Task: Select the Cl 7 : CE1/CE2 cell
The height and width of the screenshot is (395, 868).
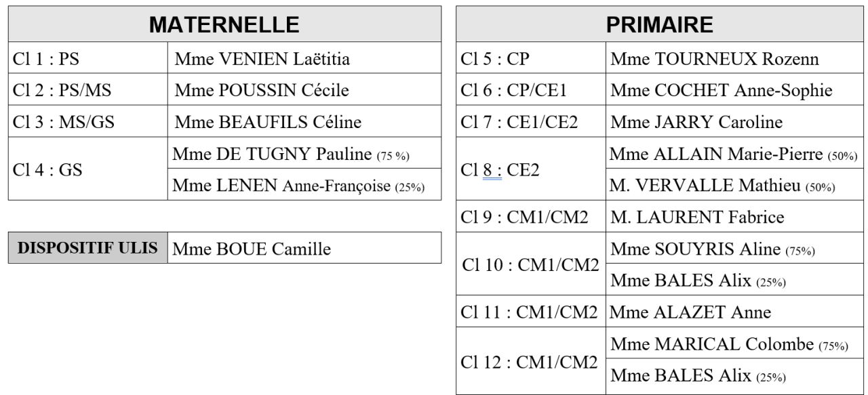Action: pyautogui.click(x=532, y=122)
